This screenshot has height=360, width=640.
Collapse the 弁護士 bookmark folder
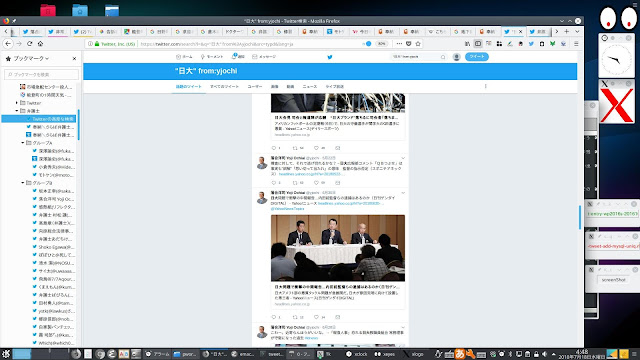[17, 111]
